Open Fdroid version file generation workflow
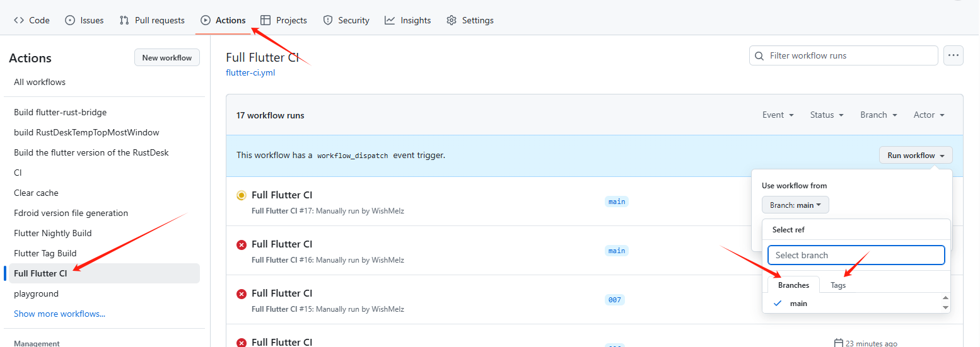The width and height of the screenshot is (980, 347). [x=71, y=213]
